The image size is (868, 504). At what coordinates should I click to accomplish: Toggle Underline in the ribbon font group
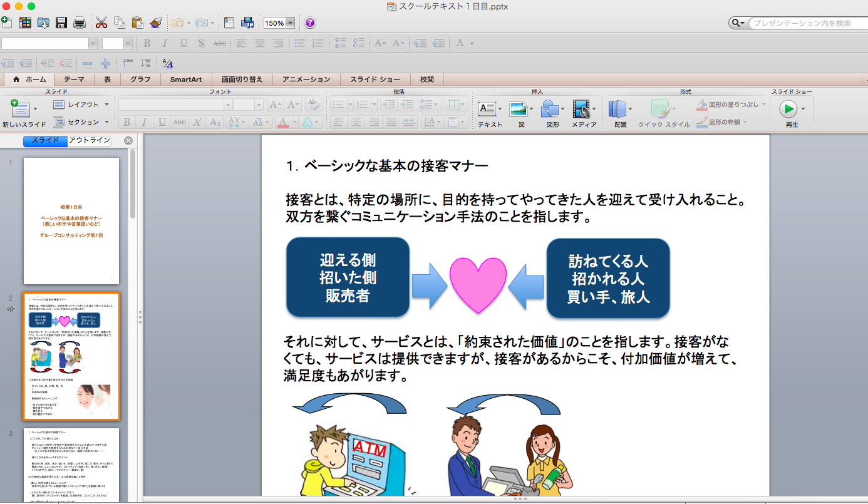point(162,122)
